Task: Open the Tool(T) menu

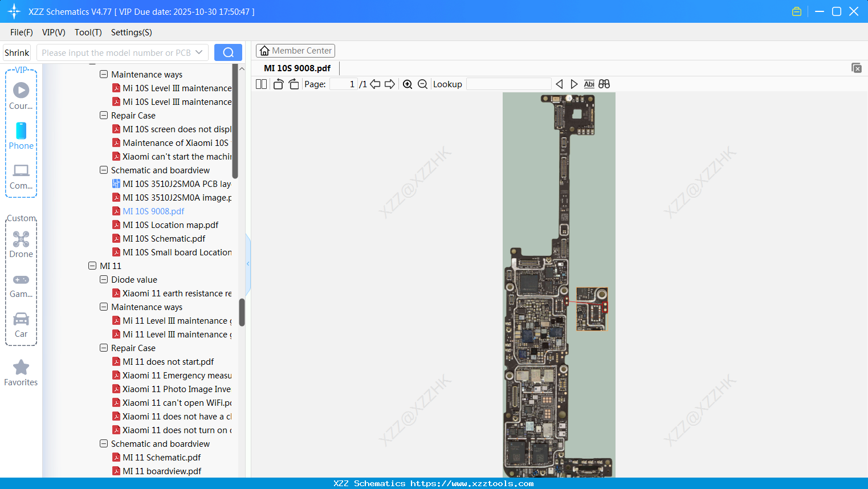Action: 88,32
